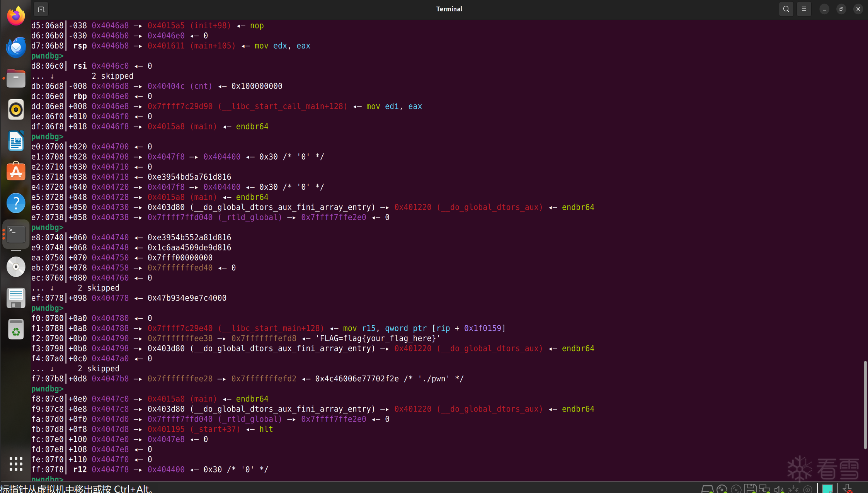Click the terminal search button
This screenshot has width=868, height=493.
click(x=786, y=9)
